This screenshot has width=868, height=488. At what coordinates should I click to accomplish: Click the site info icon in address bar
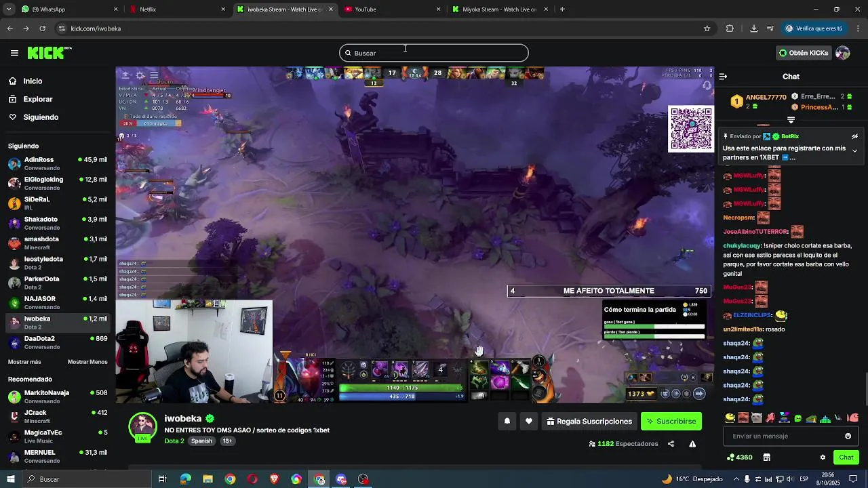tap(62, 28)
